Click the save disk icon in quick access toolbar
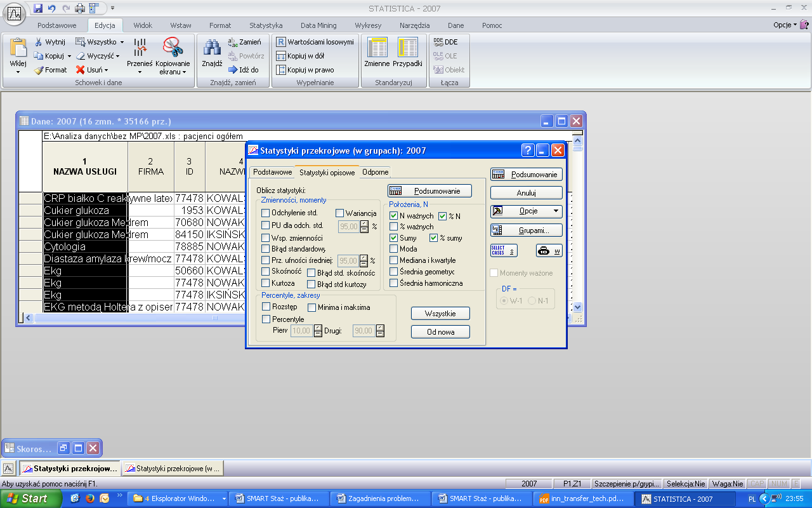Viewport: 812px width, 508px height. [38, 8]
